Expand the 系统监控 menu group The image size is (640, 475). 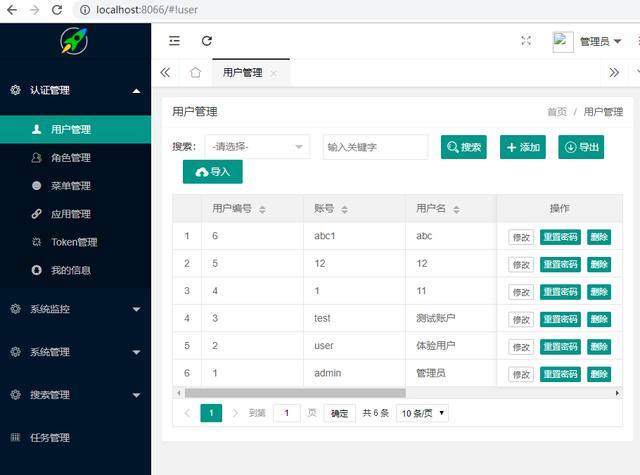(x=76, y=309)
